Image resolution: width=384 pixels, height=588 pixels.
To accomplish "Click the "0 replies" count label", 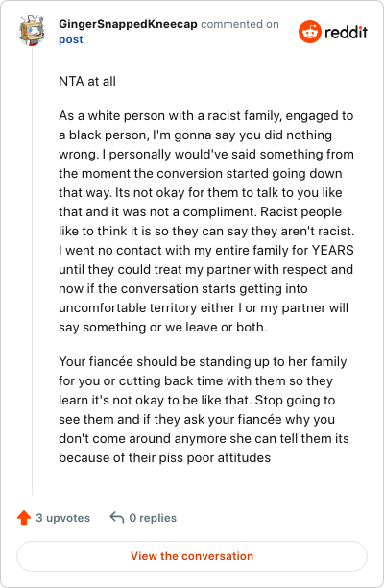I will point(153,518).
